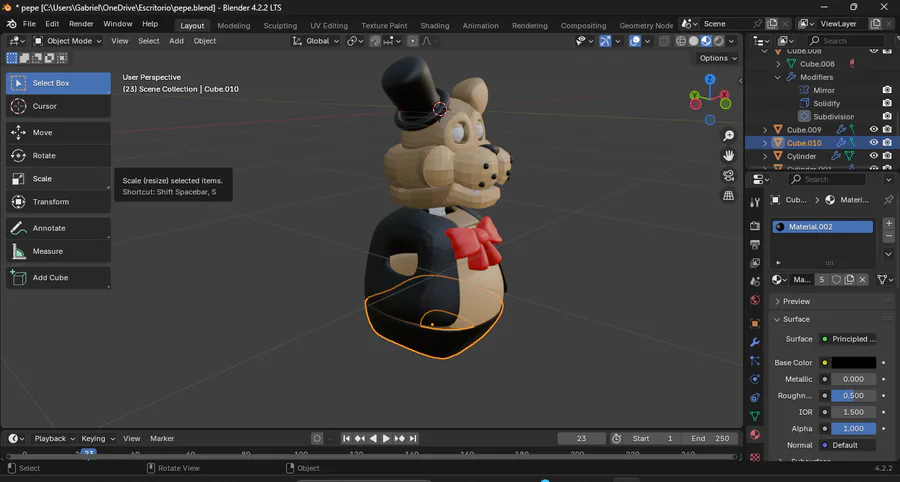Unlink the material with the X button
The height and width of the screenshot is (482, 900).
863,280
